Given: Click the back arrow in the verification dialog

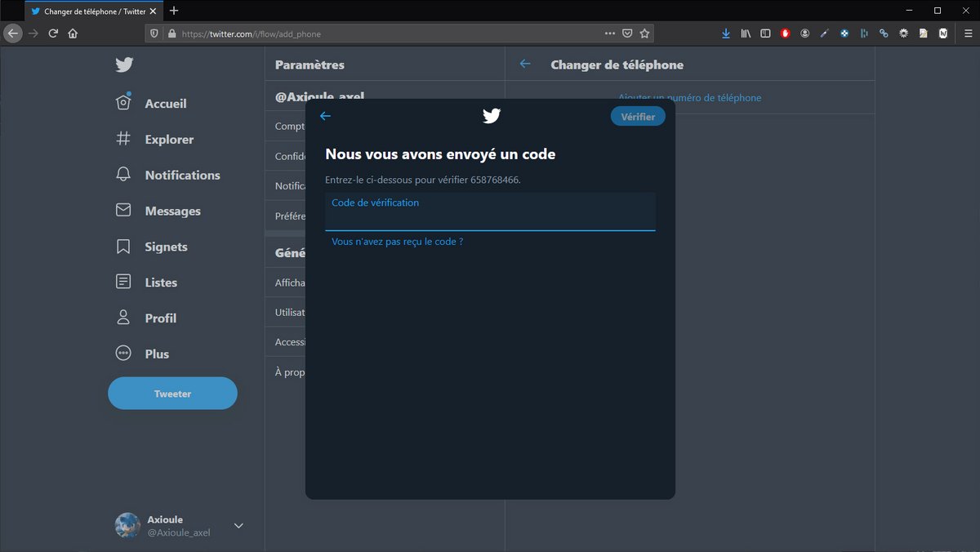Looking at the screenshot, I should 325,116.
